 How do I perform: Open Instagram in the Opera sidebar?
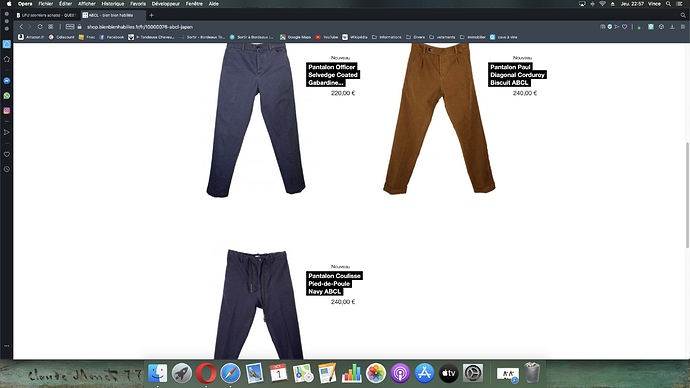pyautogui.click(x=7, y=110)
